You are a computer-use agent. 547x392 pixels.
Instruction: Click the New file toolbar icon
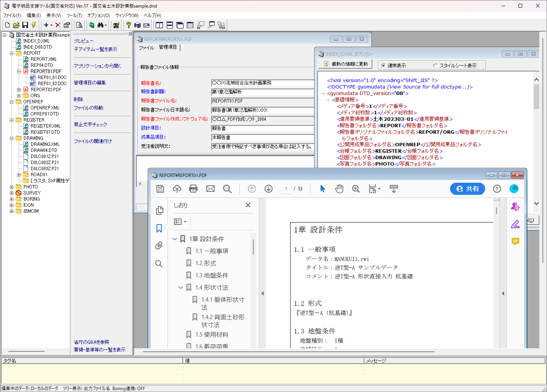[7, 25]
